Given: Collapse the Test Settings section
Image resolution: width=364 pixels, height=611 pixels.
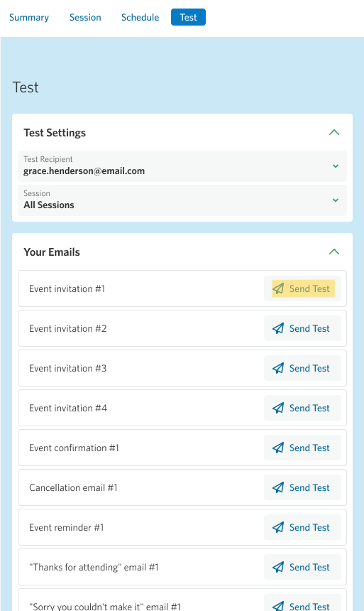Looking at the screenshot, I should tap(334, 132).
